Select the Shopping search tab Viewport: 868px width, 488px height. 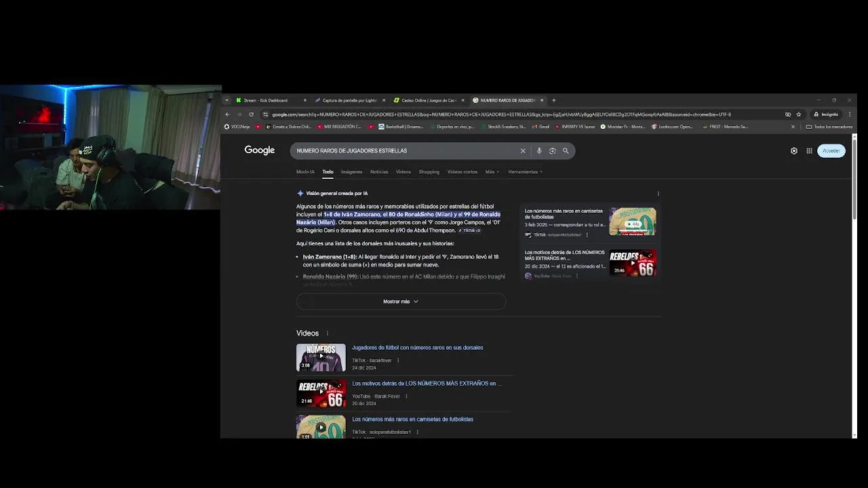pyautogui.click(x=429, y=172)
